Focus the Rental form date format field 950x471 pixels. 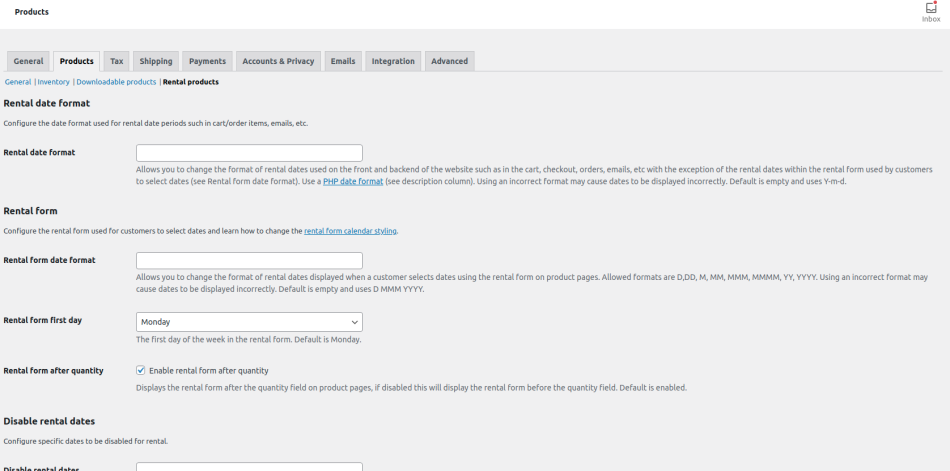click(249, 260)
